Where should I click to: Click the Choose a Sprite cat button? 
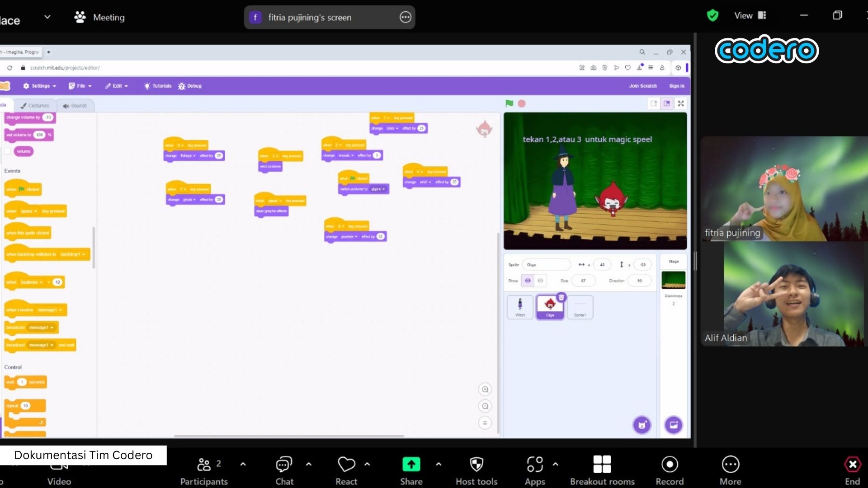coord(642,425)
